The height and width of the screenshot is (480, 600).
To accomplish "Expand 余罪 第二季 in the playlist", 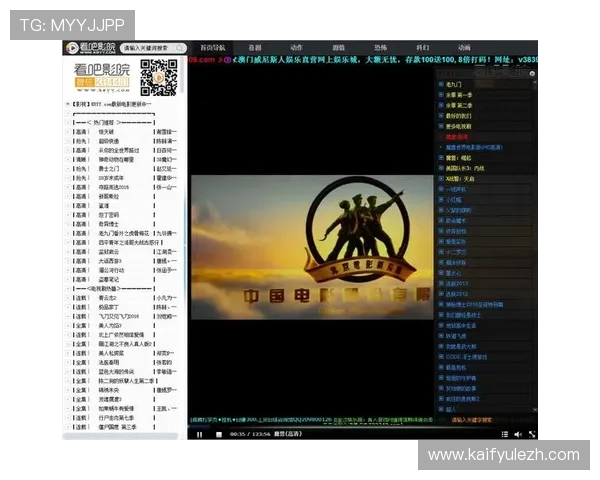I will [x=441, y=105].
